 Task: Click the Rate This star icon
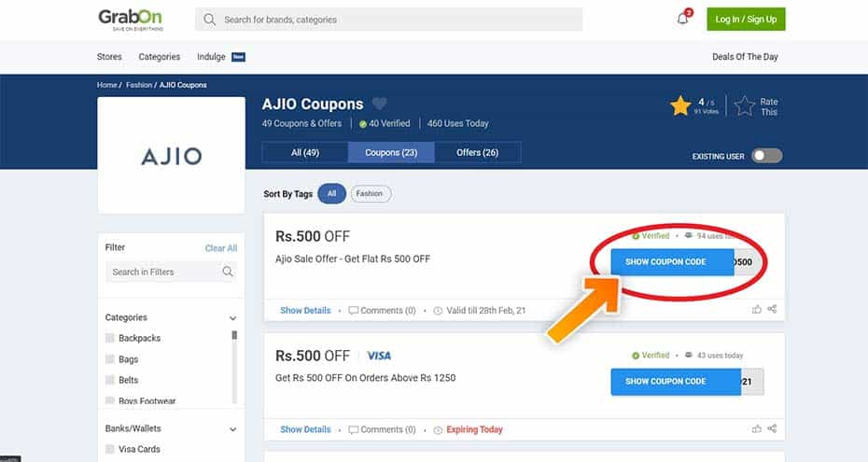(x=745, y=105)
